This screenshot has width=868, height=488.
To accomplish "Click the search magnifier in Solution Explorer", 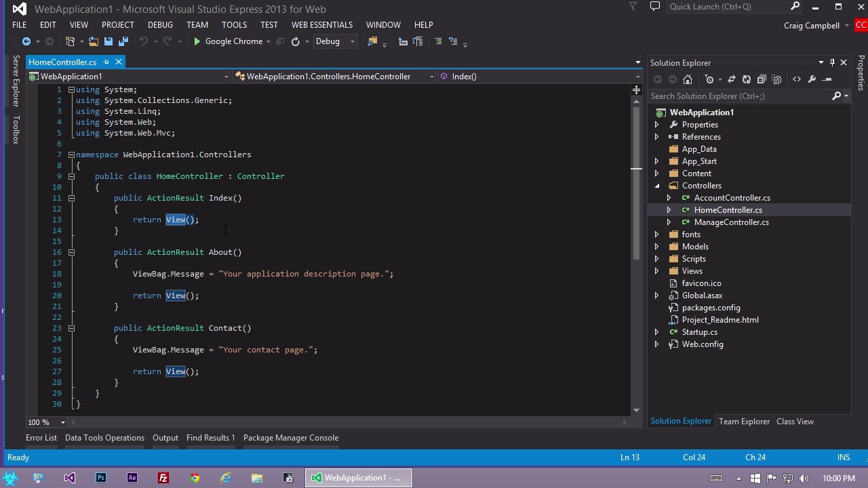I will coord(836,96).
